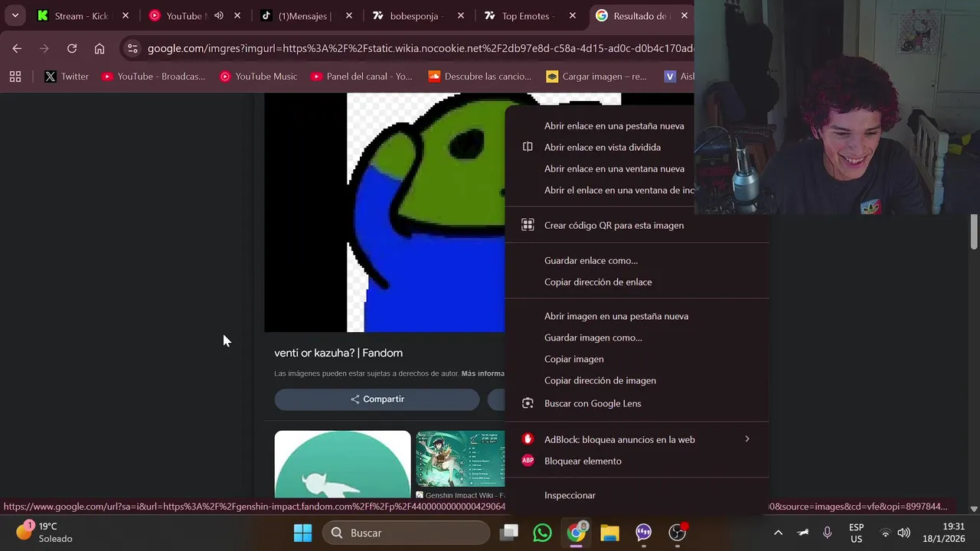Open the Panel del canal bookmark
980x551 pixels.
(x=361, y=77)
